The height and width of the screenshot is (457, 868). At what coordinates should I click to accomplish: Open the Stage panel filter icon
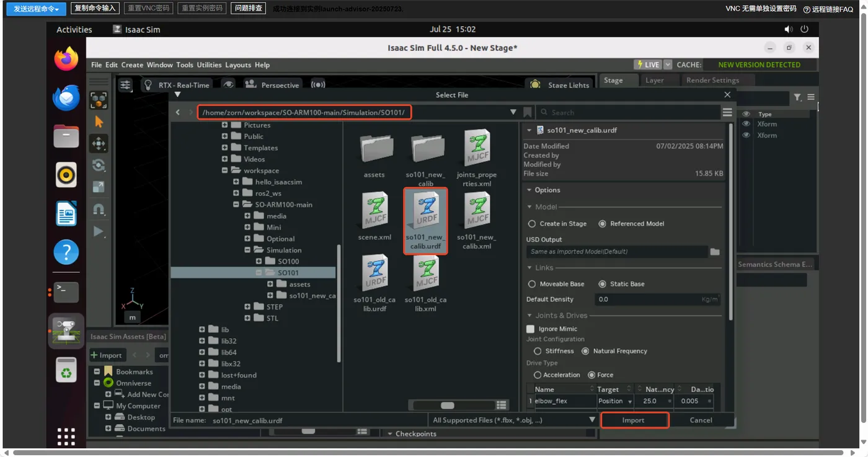tap(798, 97)
